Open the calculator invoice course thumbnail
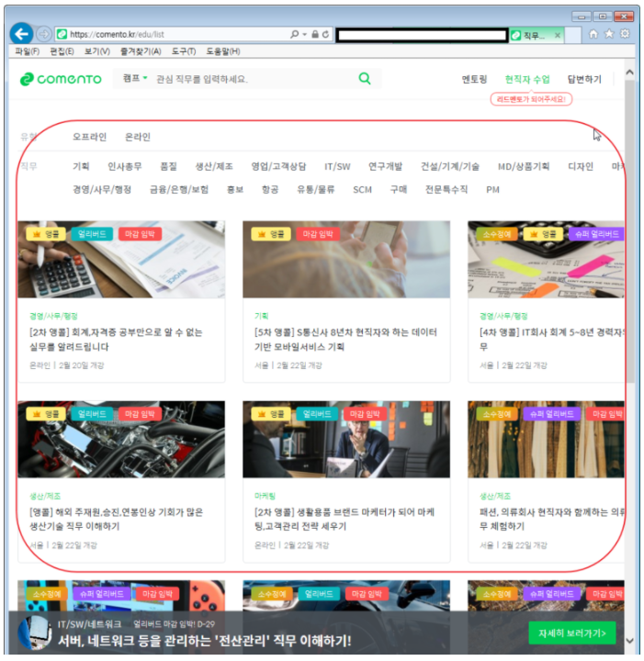This screenshot has height=661, width=644. click(x=121, y=259)
